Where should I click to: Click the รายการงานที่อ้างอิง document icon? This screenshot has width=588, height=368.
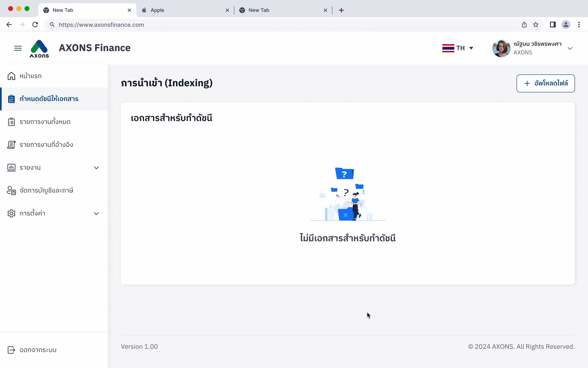(x=11, y=145)
